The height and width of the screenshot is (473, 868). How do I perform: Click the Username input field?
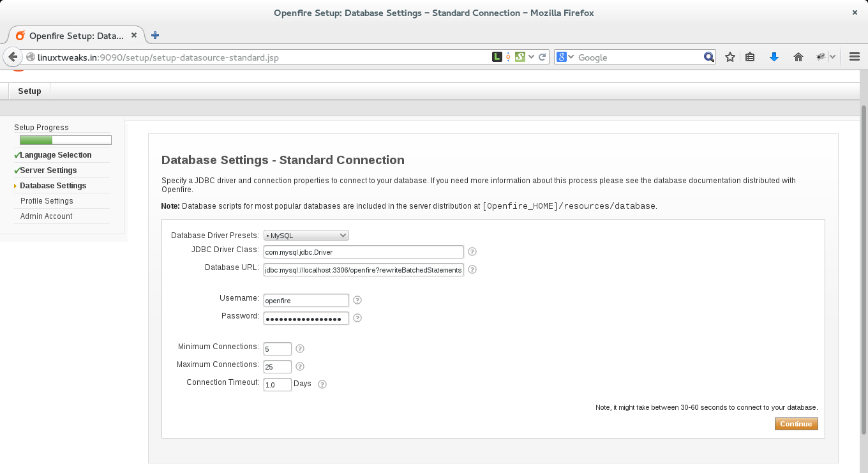[306, 300]
